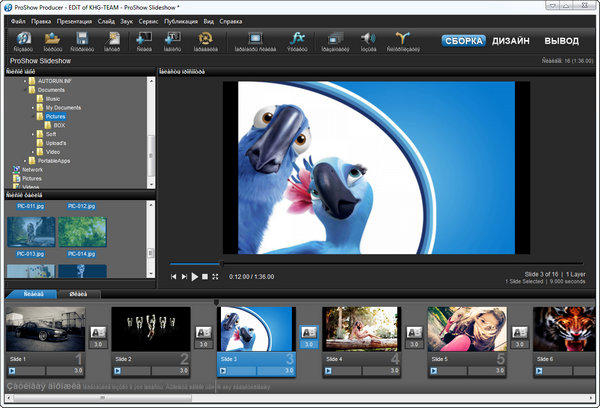600x408 pixels.
Task: Toggle fullscreen preview icon
Action: click(x=215, y=276)
